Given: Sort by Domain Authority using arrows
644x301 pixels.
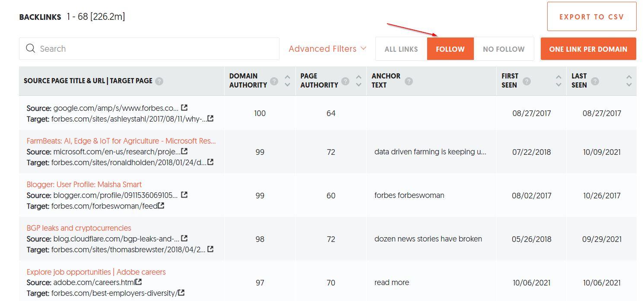Looking at the screenshot, I should coord(288,81).
